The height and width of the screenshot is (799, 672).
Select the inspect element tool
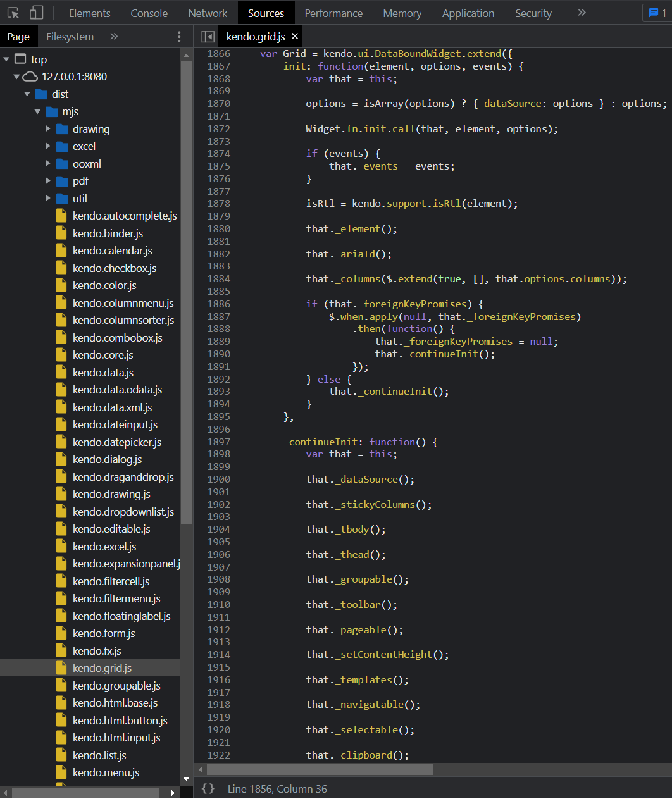(14, 12)
